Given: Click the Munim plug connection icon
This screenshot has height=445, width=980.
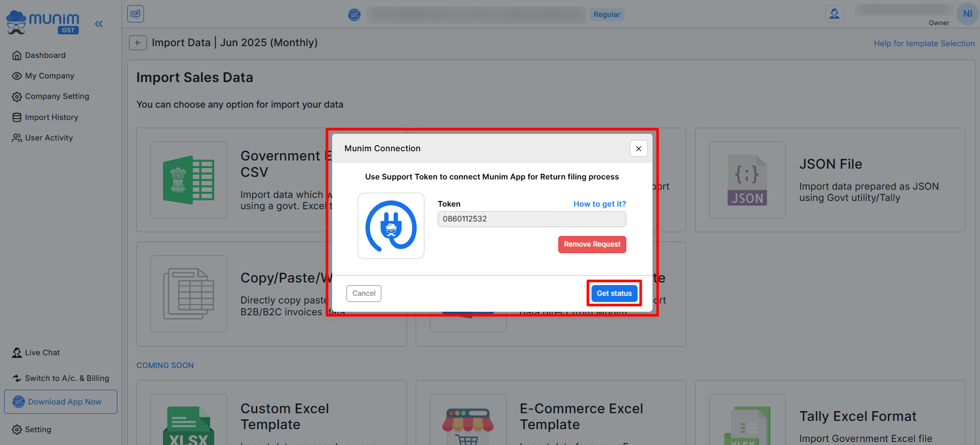Looking at the screenshot, I should [x=391, y=226].
